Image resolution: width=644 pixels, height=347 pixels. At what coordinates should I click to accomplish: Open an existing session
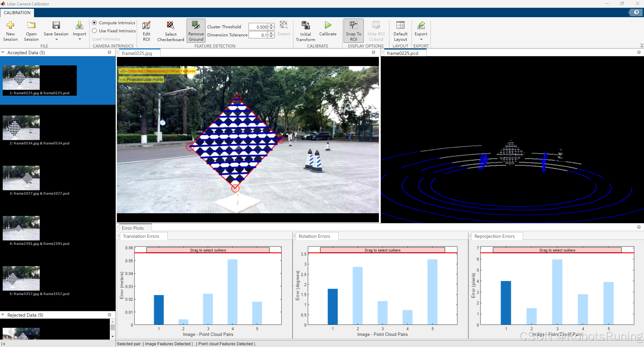(31, 31)
